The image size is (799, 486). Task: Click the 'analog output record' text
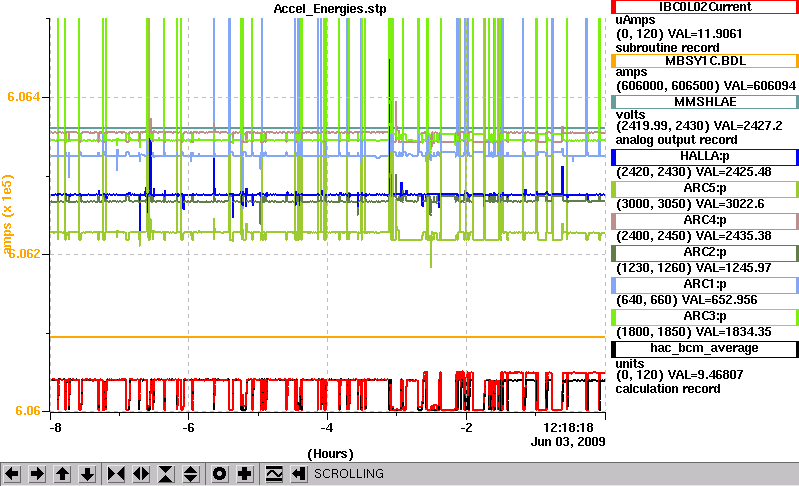pyautogui.click(x=676, y=140)
